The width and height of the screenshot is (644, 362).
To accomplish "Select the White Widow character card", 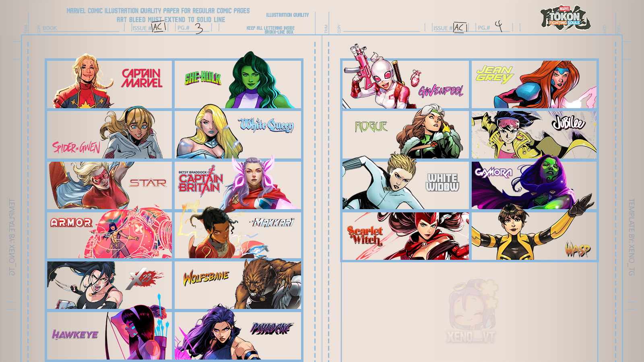I will pos(406,185).
